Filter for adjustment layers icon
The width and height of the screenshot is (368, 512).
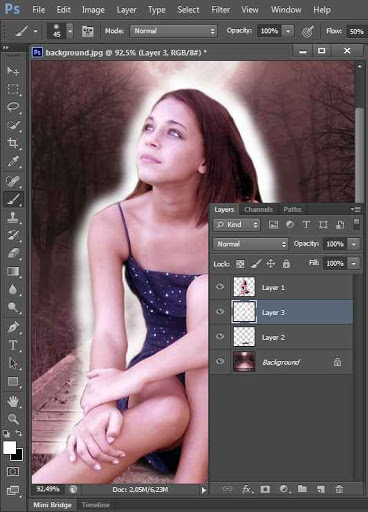(x=290, y=225)
